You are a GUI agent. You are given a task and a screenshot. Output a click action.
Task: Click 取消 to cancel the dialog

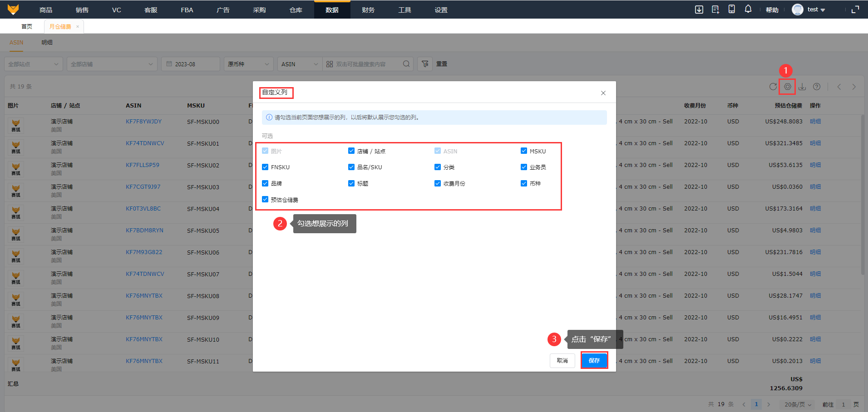point(562,361)
